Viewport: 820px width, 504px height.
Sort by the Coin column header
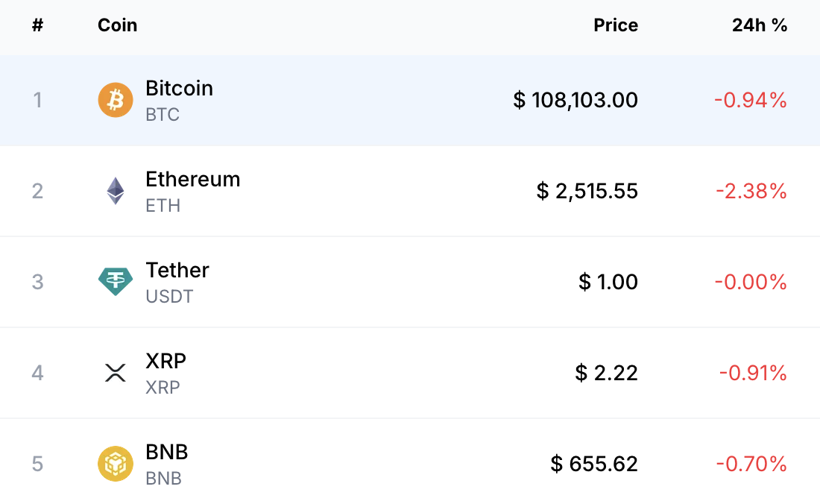117,25
